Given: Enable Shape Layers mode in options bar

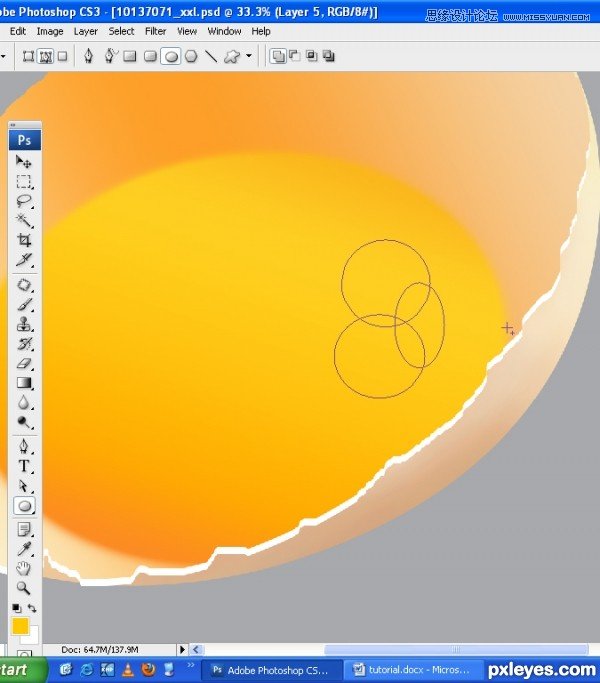Looking at the screenshot, I should (28, 56).
